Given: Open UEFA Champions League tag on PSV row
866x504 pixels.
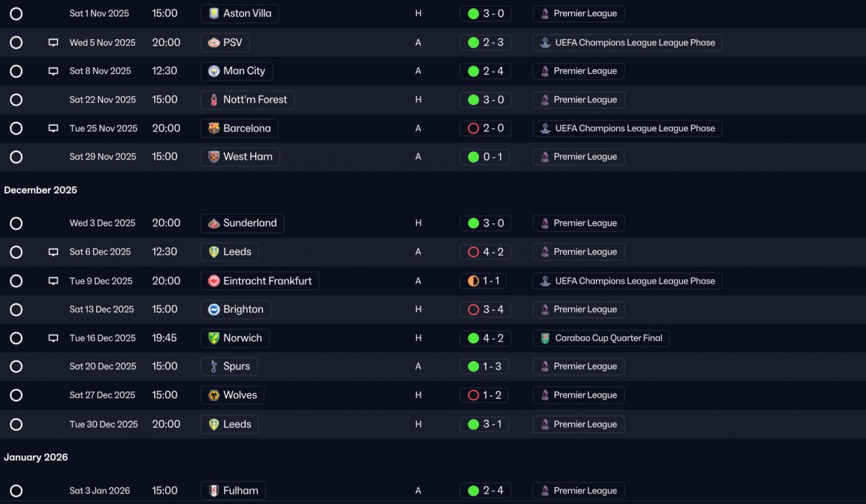Looking at the screenshot, I should [x=627, y=43].
